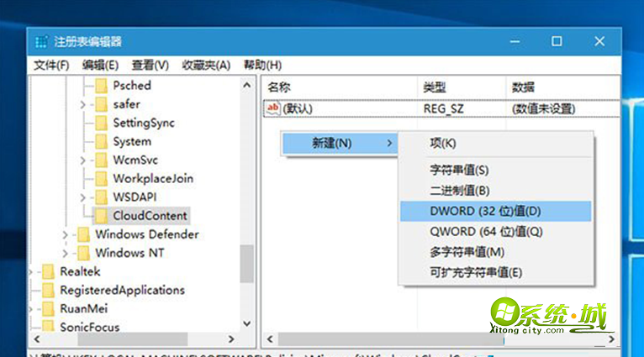Click the Registry Editor app icon in title bar

click(x=41, y=42)
